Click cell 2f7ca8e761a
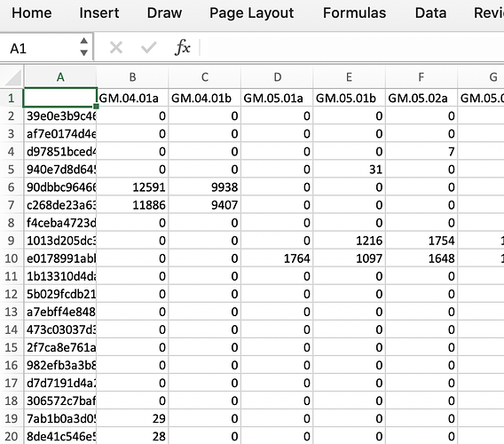504x444 pixels. coord(60,347)
